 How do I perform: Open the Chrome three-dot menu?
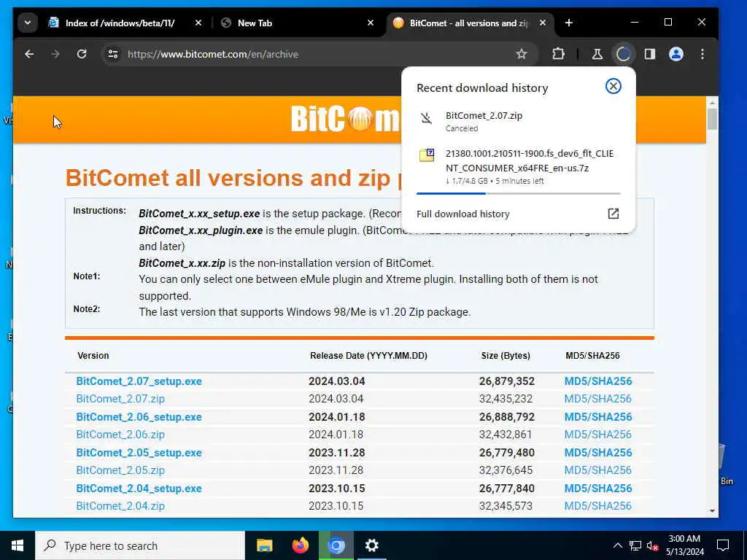click(703, 54)
